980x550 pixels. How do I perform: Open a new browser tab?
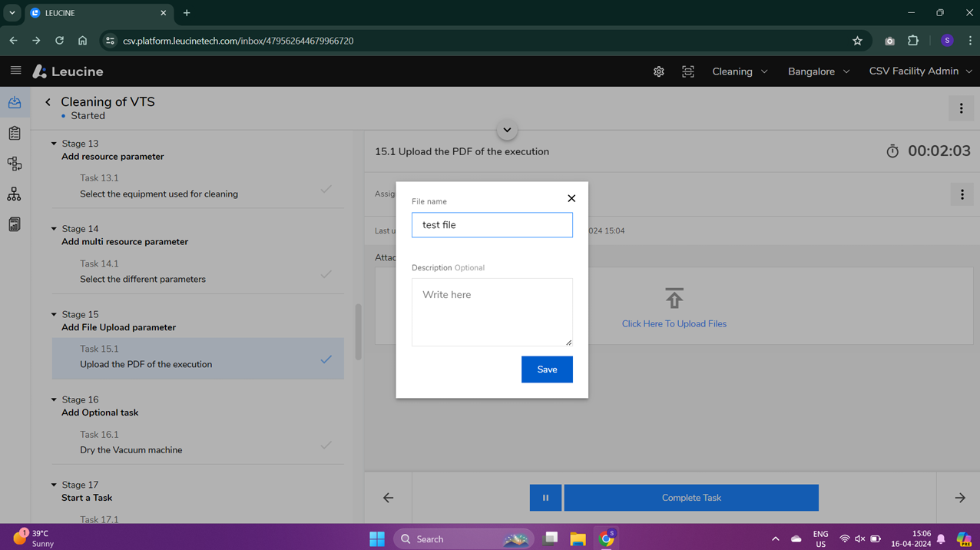coord(187,13)
